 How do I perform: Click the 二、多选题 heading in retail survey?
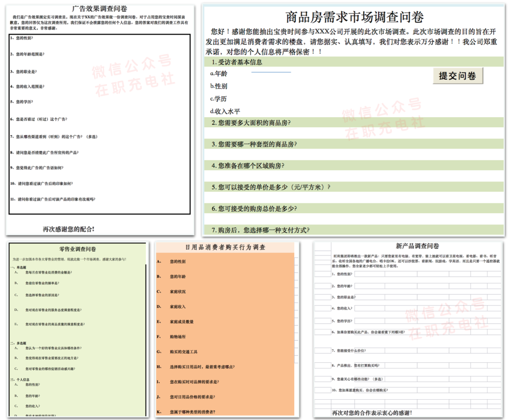[18, 343]
